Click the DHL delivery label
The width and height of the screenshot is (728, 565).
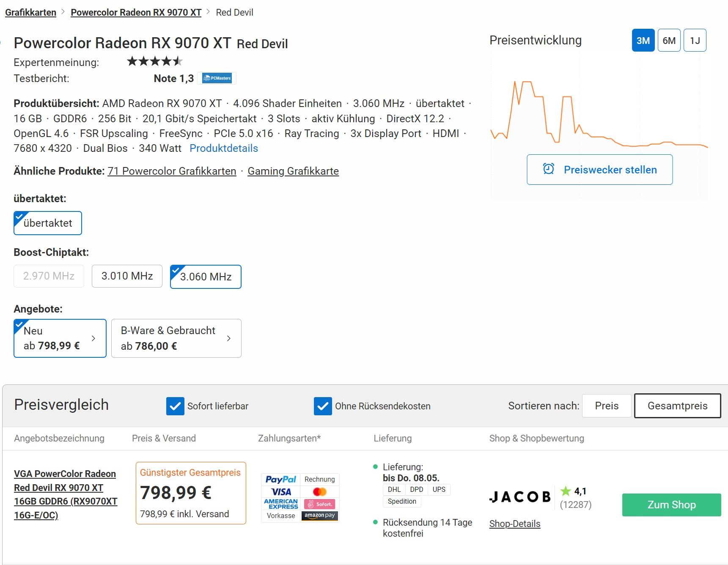pyautogui.click(x=394, y=489)
